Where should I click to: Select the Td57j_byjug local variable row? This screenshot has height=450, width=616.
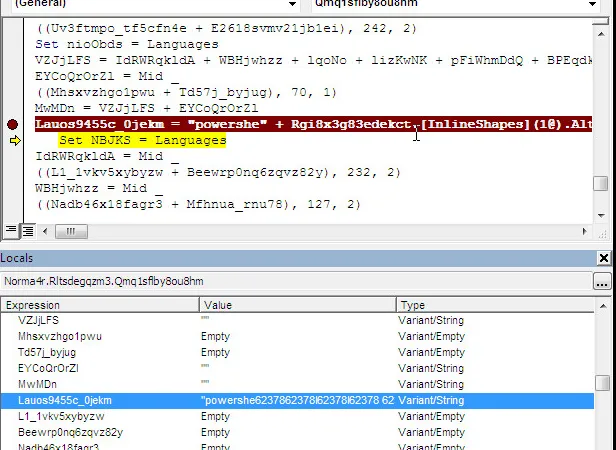297,353
